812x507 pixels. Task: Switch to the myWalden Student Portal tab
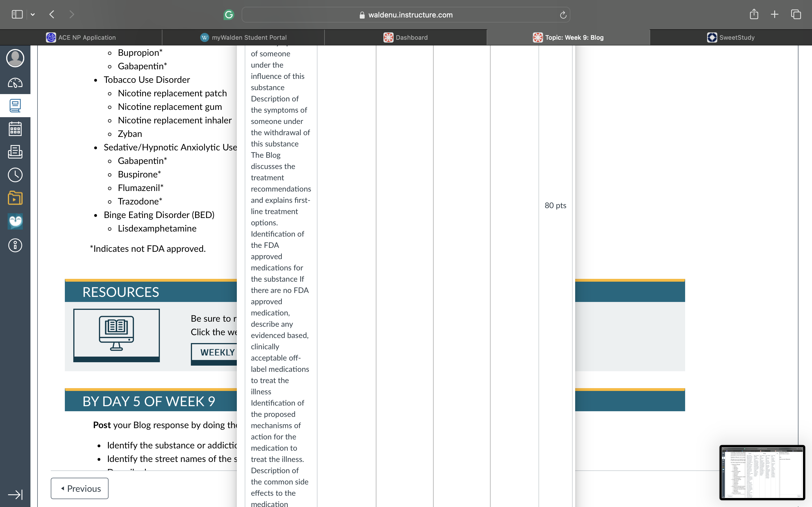[243, 37]
